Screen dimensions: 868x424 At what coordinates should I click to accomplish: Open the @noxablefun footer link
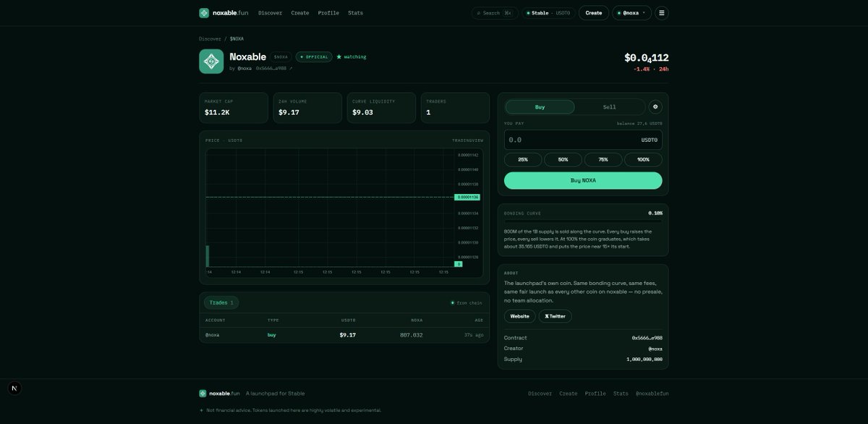[x=652, y=394]
